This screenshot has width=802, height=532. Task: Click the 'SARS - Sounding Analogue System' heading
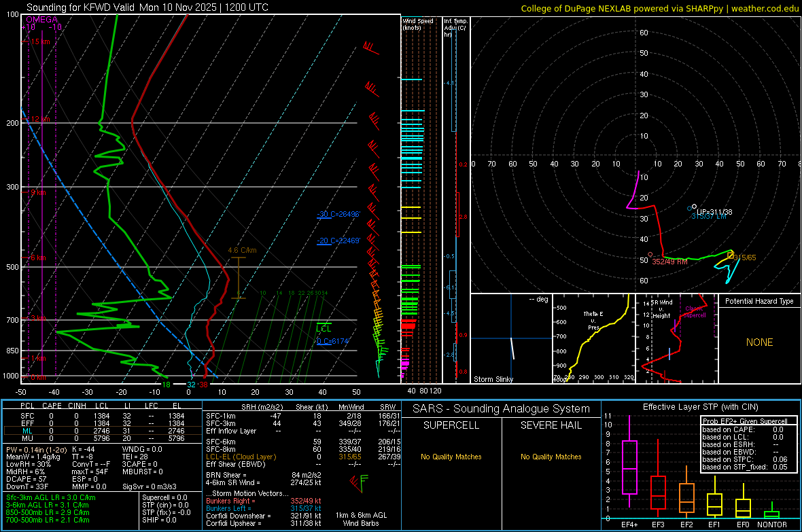(x=501, y=408)
